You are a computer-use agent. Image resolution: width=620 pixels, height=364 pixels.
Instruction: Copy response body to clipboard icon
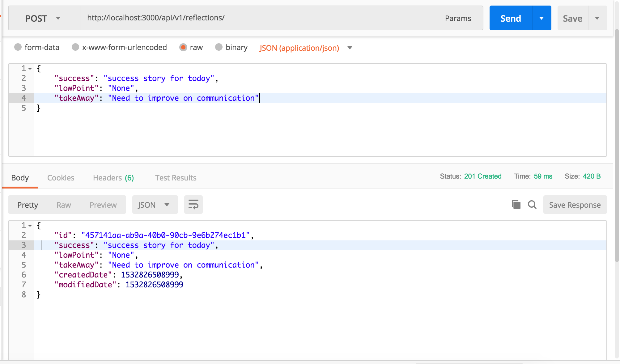click(x=516, y=205)
